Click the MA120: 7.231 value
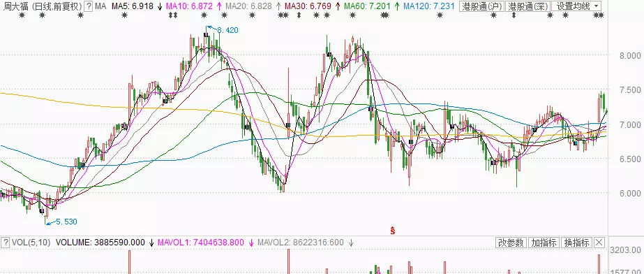 [428, 6]
